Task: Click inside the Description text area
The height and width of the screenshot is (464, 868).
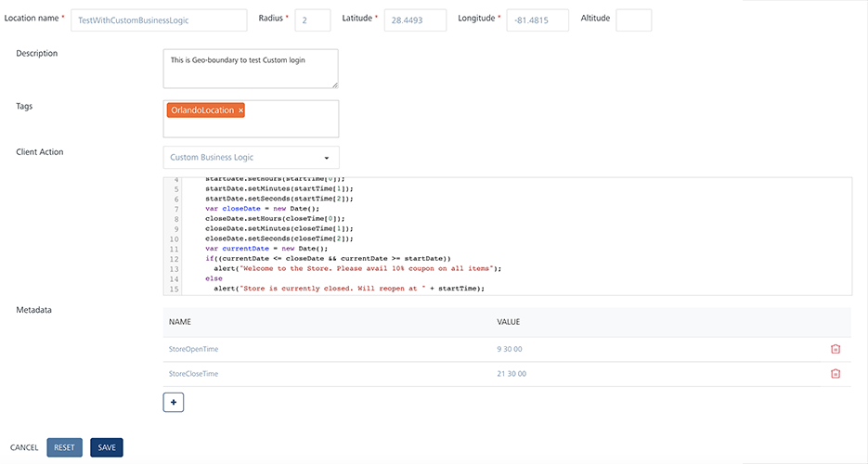Action: tap(251, 69)
